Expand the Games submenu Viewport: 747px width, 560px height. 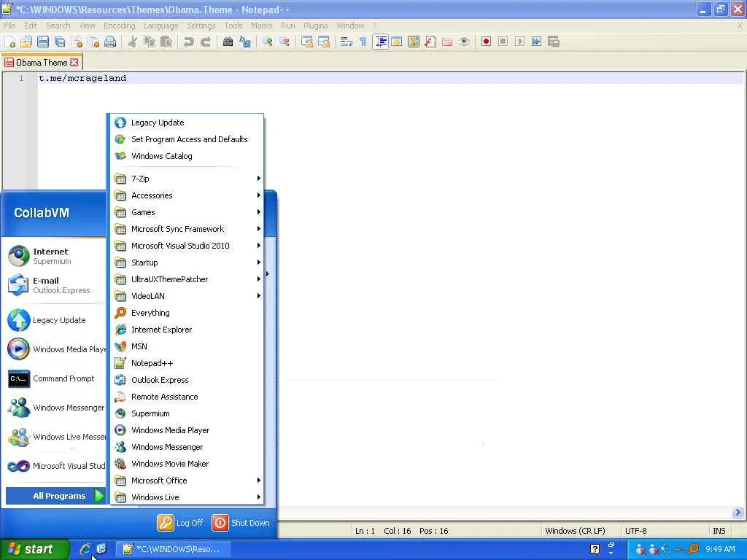(x=187, y=212)
